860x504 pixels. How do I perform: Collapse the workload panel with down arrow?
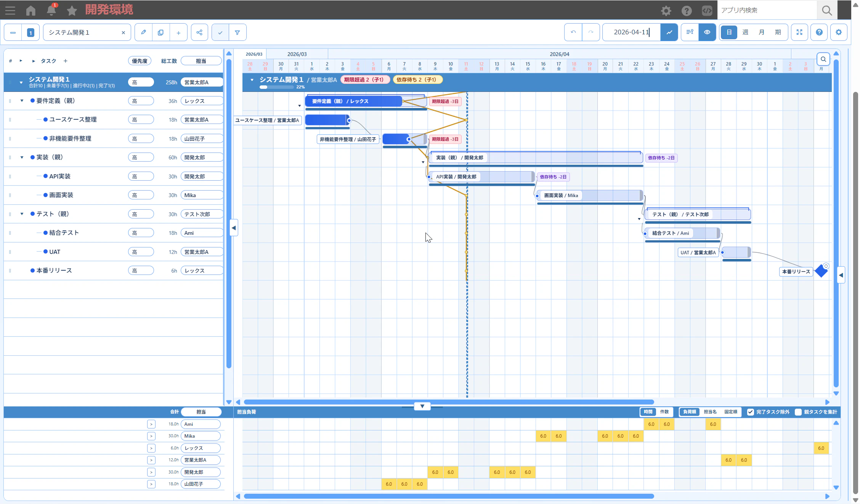(422, 406)
